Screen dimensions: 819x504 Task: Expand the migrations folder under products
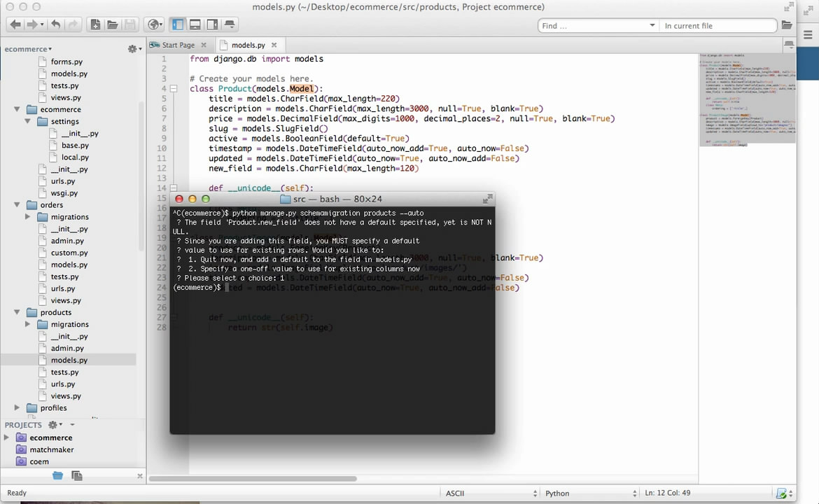point(28,324)
